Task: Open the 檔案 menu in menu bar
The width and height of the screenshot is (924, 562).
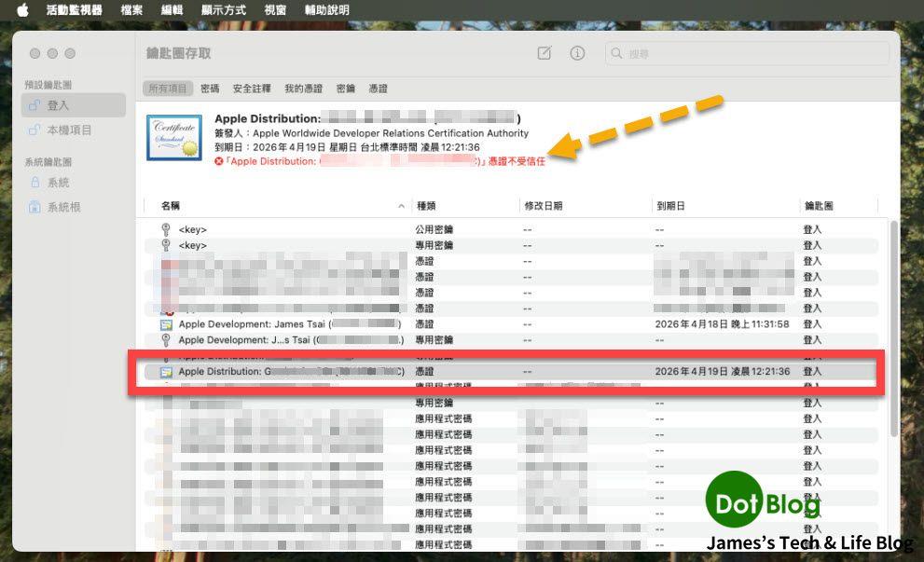Action: pyautogui.click(x=131, y=10)
